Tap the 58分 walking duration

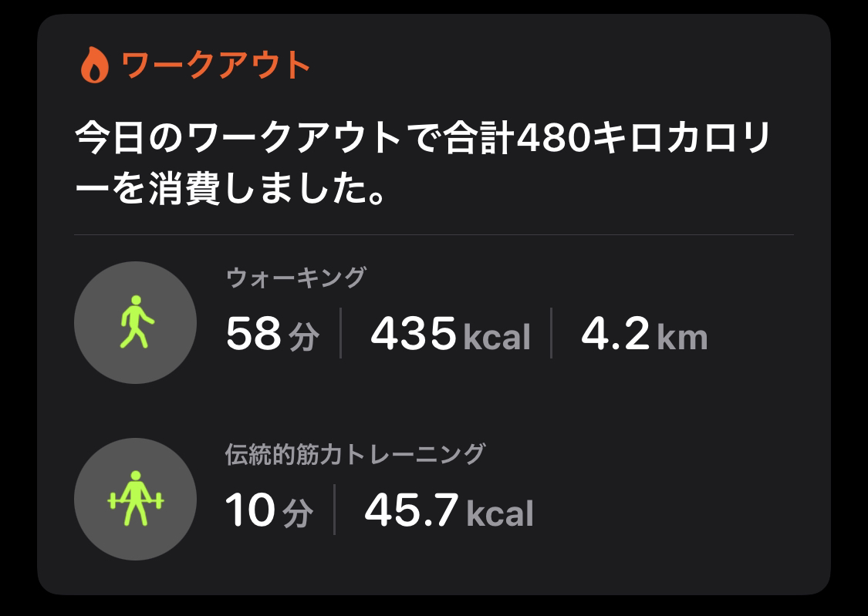tap(273, 333)
